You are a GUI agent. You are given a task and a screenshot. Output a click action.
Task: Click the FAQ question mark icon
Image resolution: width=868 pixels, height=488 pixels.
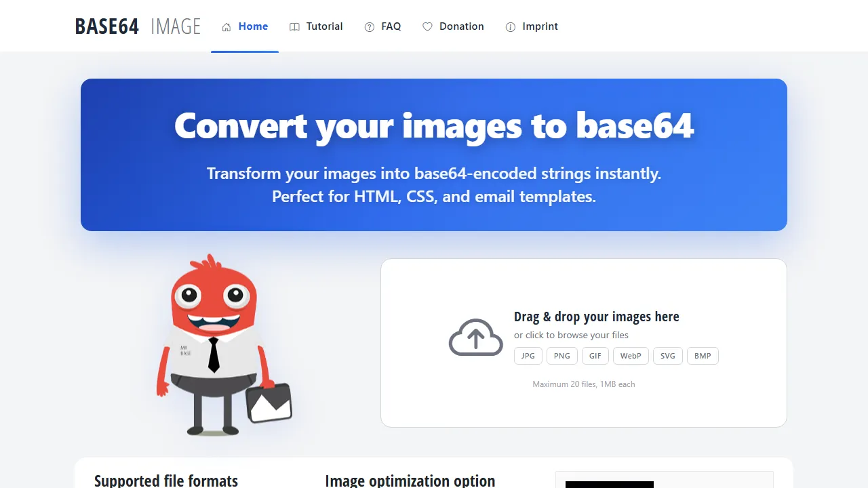[x=368, y=26]
